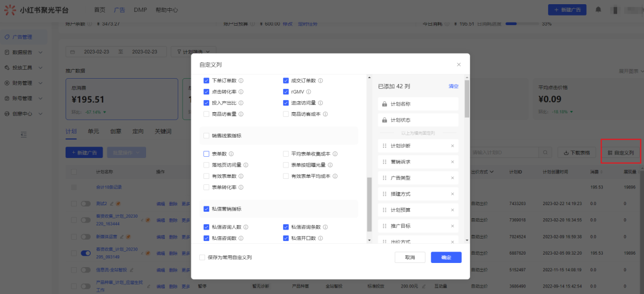Click the added-columns list scrollbar thumb
Image resolution: width=644 pixels, height=294 pixels.
pos(467,99)
